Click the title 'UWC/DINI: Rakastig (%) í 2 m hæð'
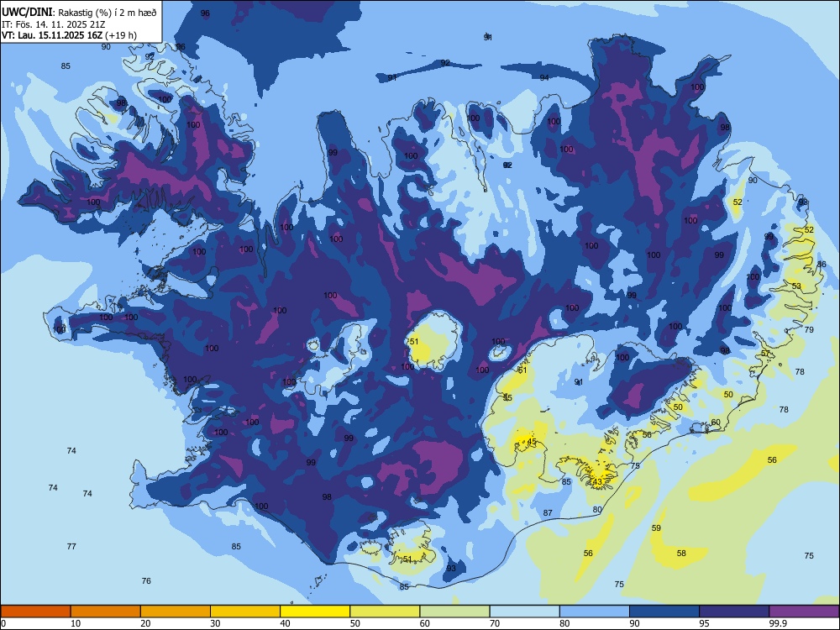The image size is (840, 630). [79, 13]
